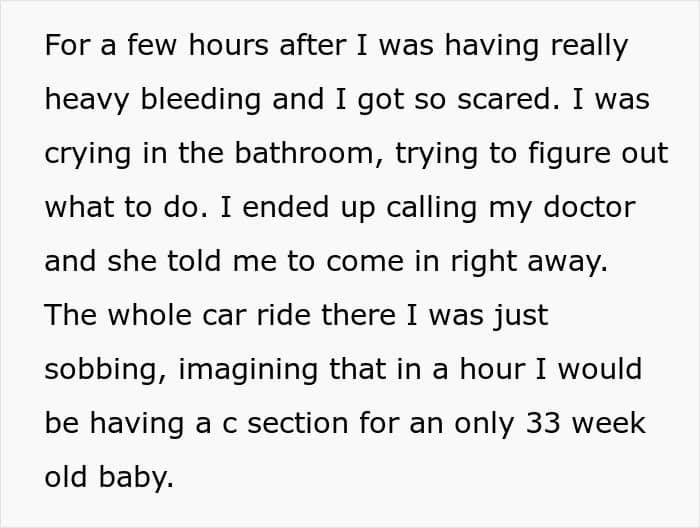Click the number "33"

(x=536, y=424)
